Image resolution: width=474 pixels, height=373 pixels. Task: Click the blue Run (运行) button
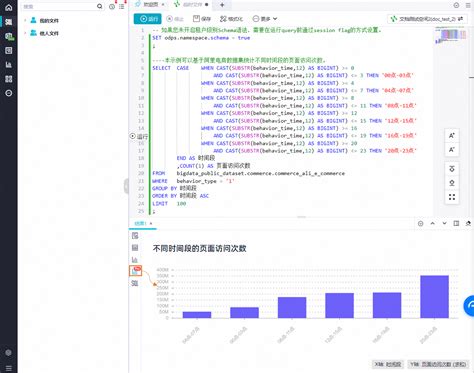tap(147, 19)
